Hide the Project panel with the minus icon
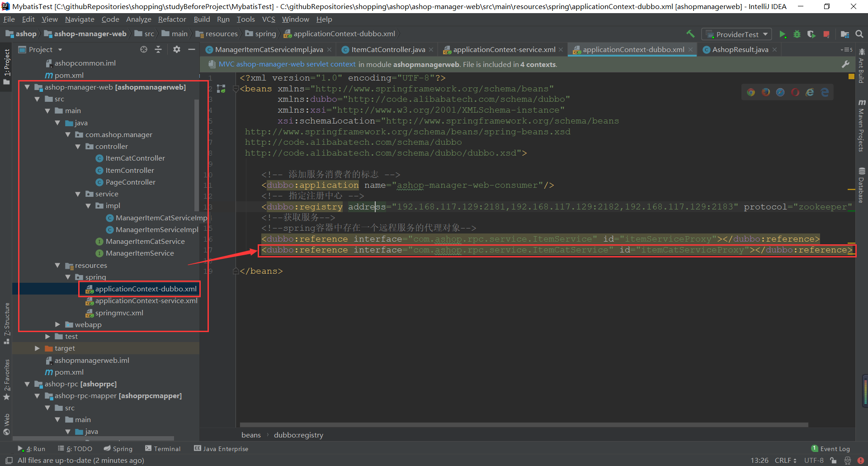The image size is (868, 466). [x=192, y=49]
